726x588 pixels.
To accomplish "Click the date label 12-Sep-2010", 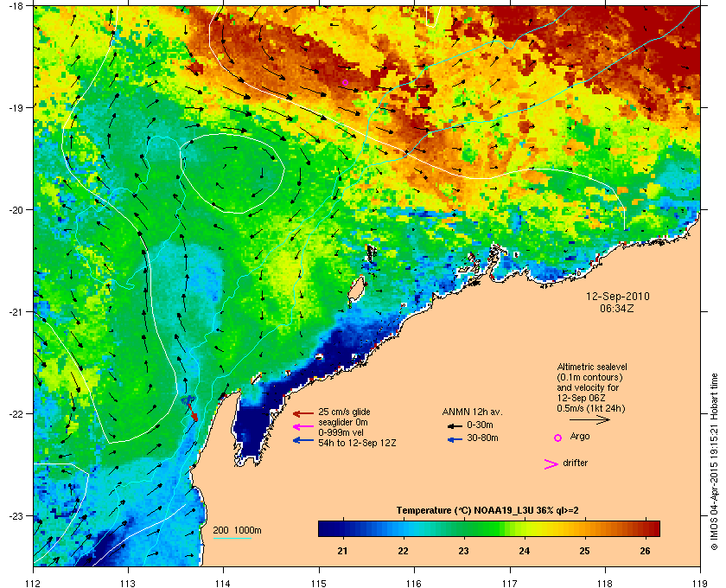I will pos(618,297).
